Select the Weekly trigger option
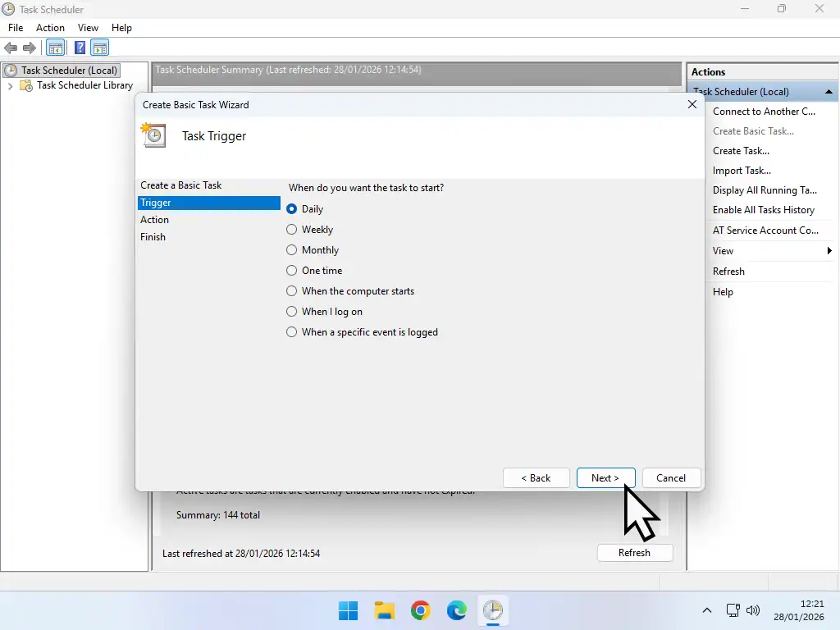 click(x=292, y=230)
